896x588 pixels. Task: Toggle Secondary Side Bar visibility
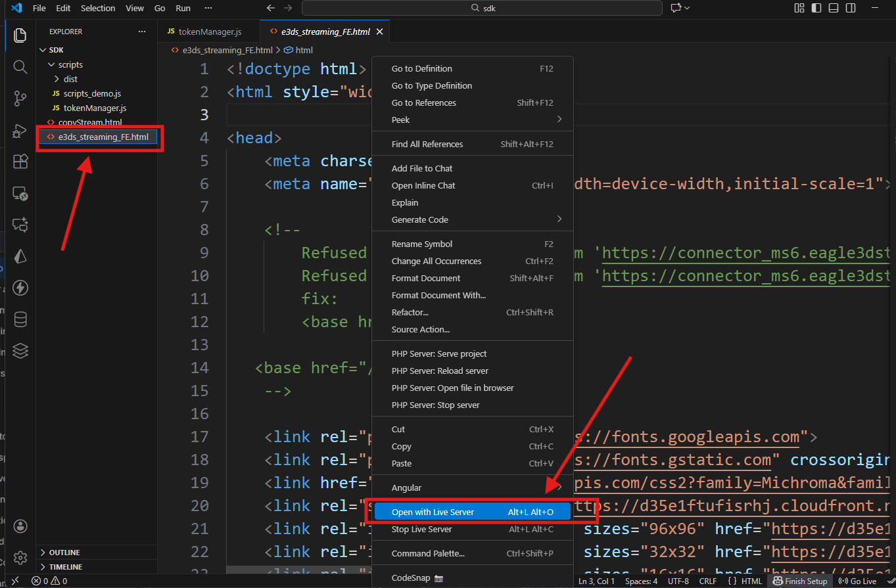pos(851,8)
